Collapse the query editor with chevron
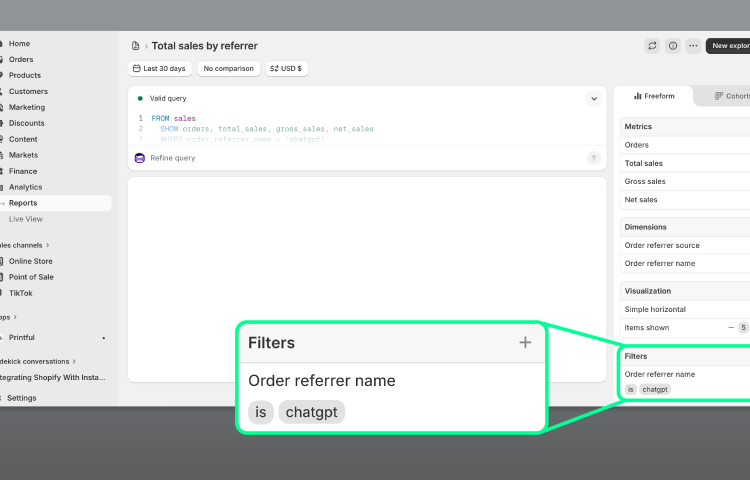The height and width of the screenshot is (480, 750). pyautogui.click(x=593, y=99)
